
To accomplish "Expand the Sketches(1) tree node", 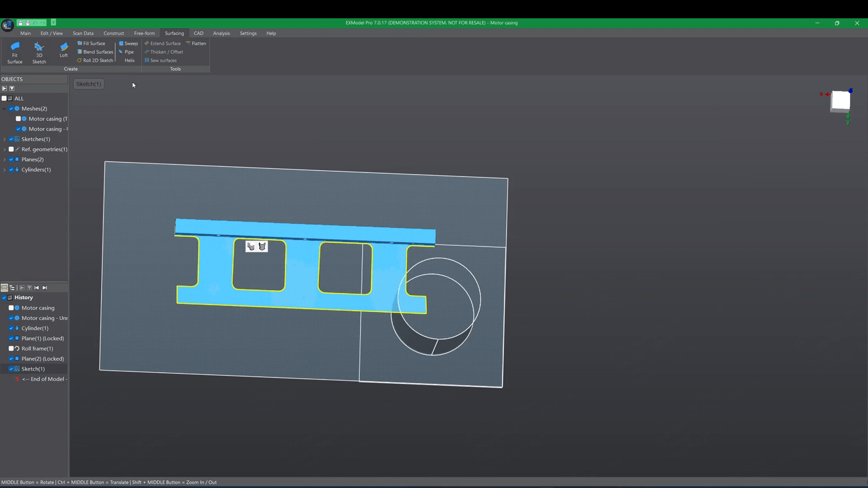I will (4, 139).
